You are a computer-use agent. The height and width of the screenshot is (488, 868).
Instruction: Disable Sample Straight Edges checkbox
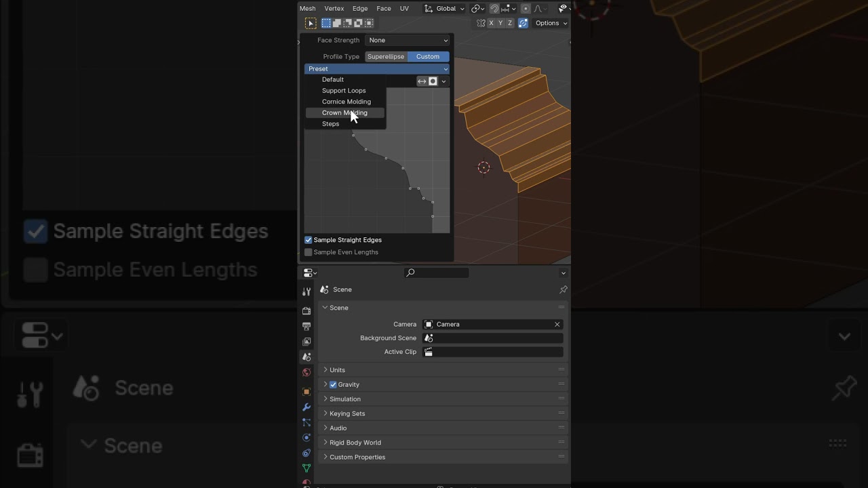point(309,240)
